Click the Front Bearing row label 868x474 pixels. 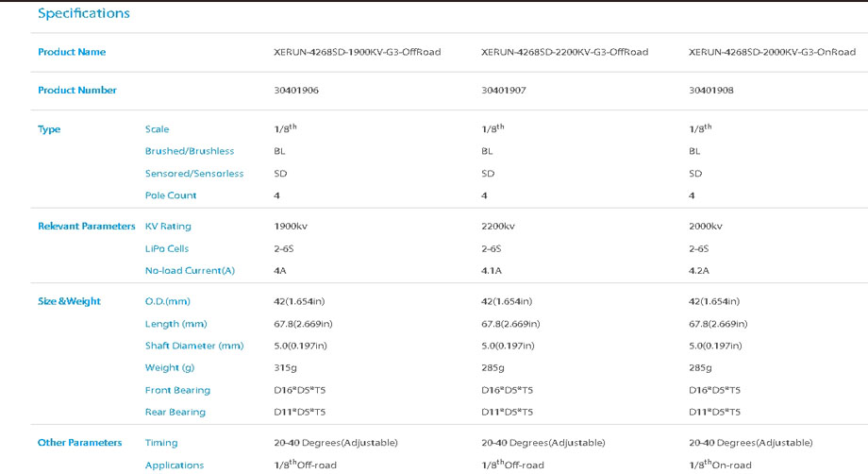177,390
